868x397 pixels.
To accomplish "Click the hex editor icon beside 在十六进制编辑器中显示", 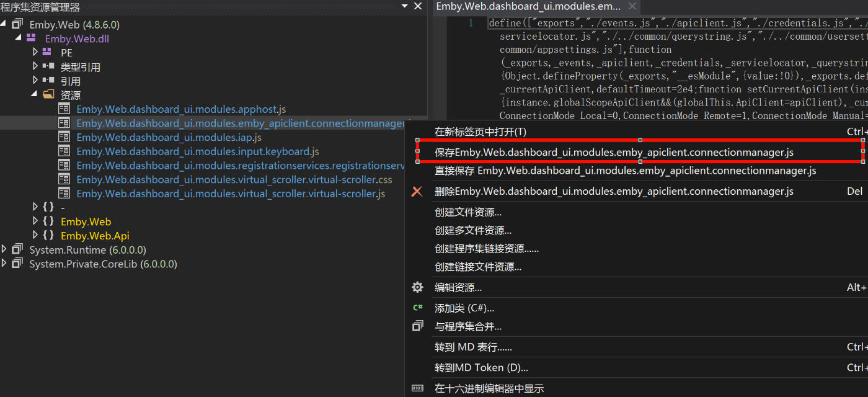I will click(x=417, y=388).
